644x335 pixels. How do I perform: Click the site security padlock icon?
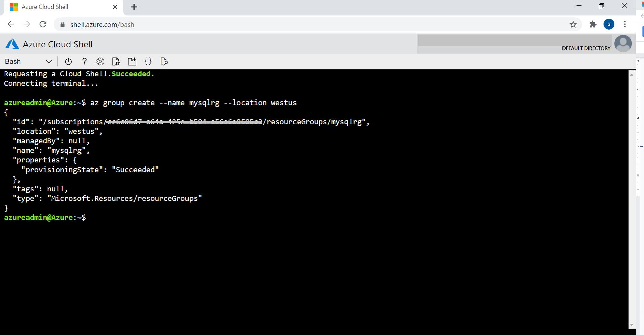(x=62, y=24)
